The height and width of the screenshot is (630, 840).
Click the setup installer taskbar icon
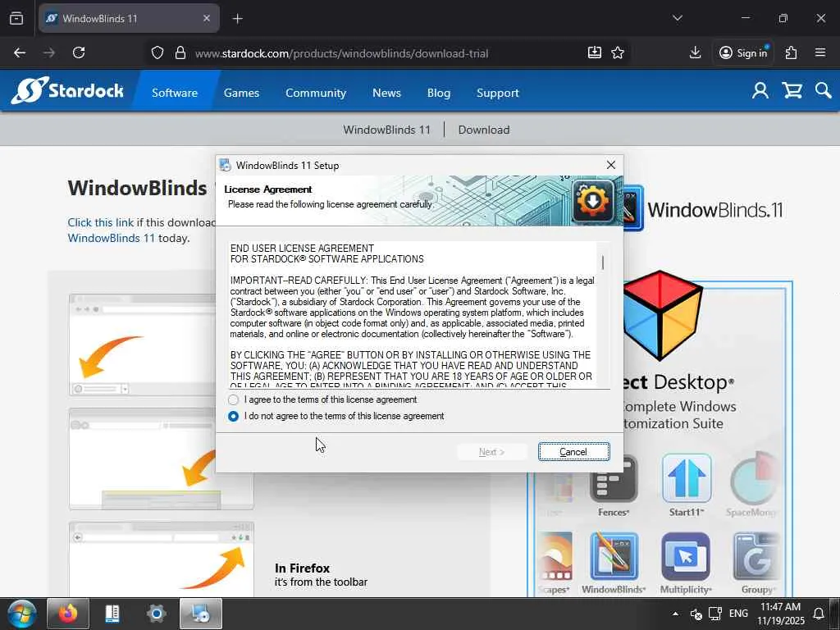201,614
